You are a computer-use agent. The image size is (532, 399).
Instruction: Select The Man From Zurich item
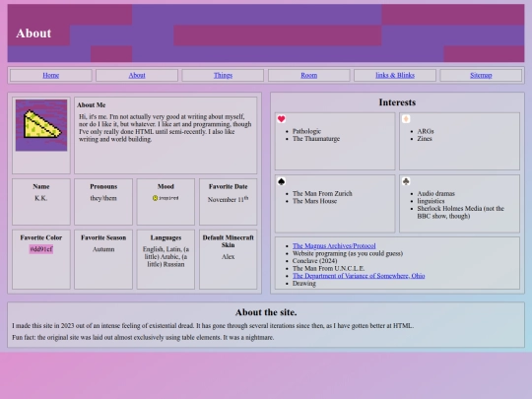[322, 193]
